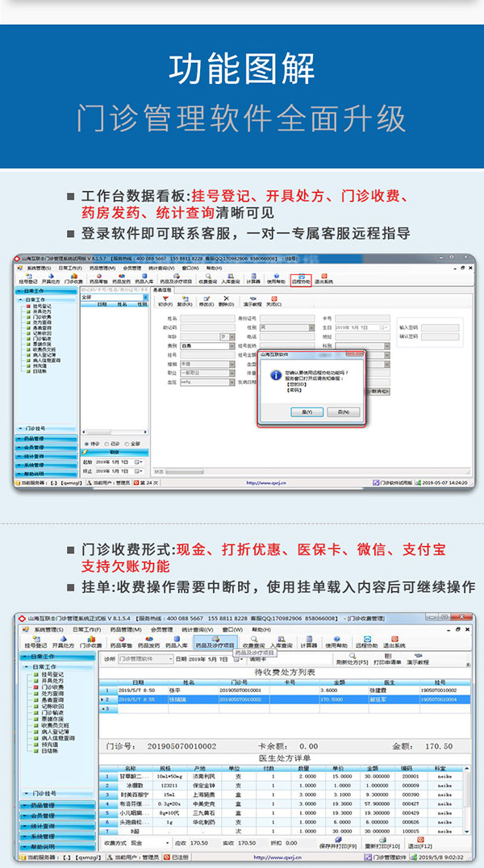Screen dimensions: 484x868
Task: Expand 统计查询 sidebar panel in 挂号 window
Action: (46, 456)
